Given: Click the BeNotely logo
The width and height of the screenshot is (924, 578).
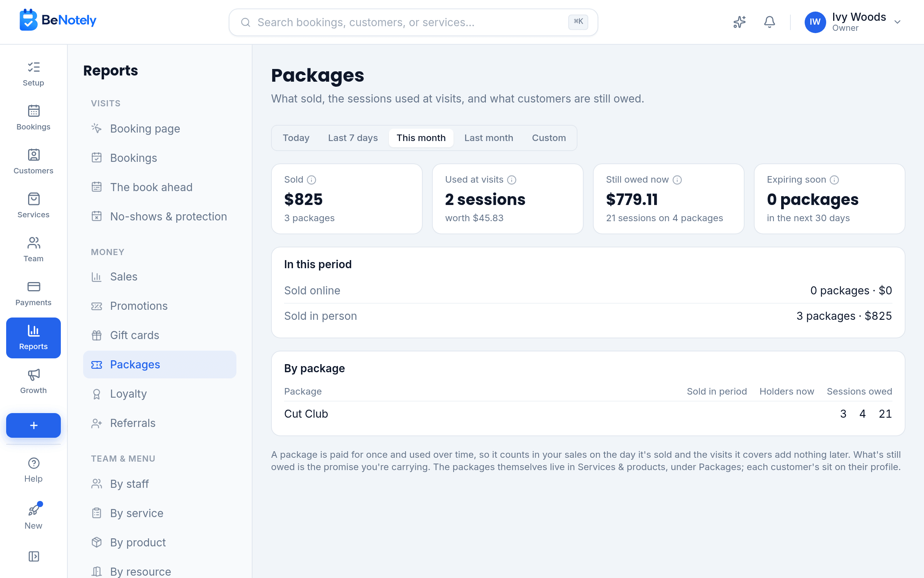Looking at the screenshot, I should pyautogui.click(x=58, y=20).
